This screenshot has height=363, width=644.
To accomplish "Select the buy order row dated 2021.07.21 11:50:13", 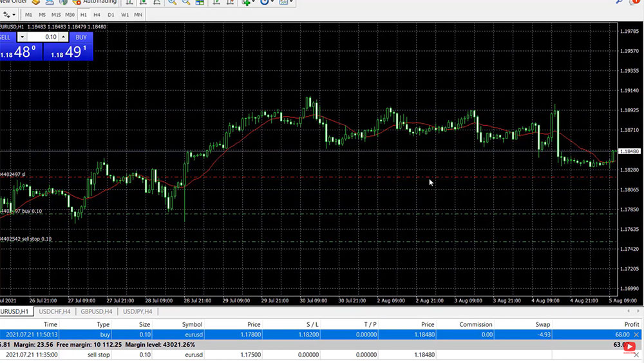I will [321, 335].
